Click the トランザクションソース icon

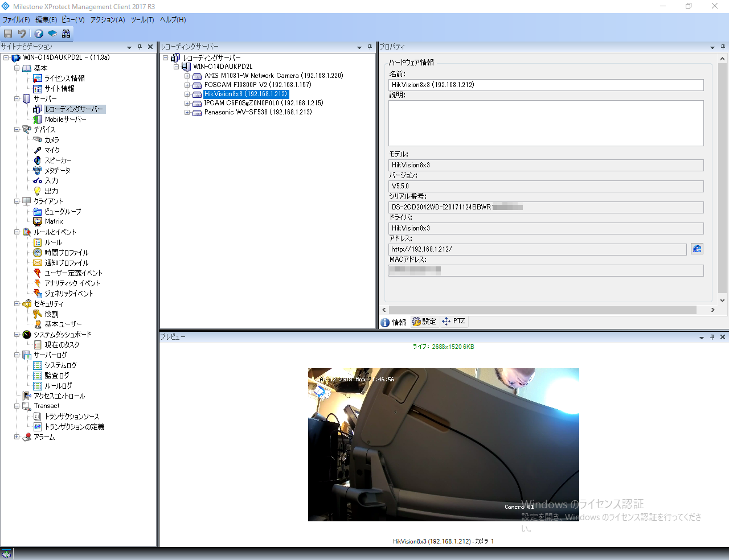[x=38, y=416]
